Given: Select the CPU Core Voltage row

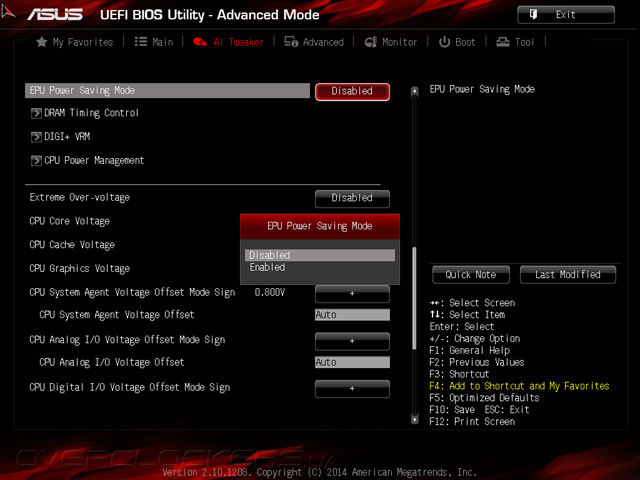Looking at the screenshot, I should [x=70, y=221].
